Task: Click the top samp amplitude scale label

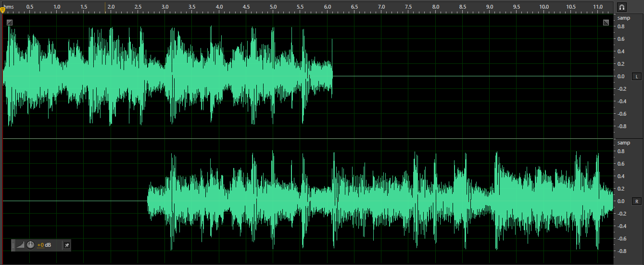Action: [x=623, y=18]
